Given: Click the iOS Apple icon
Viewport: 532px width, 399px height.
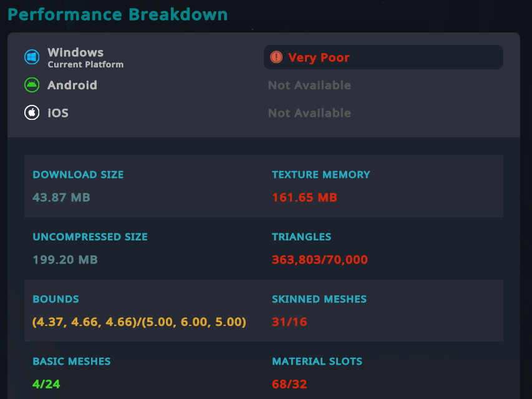Looking at the screenshot, I should [x=32, y=113].
